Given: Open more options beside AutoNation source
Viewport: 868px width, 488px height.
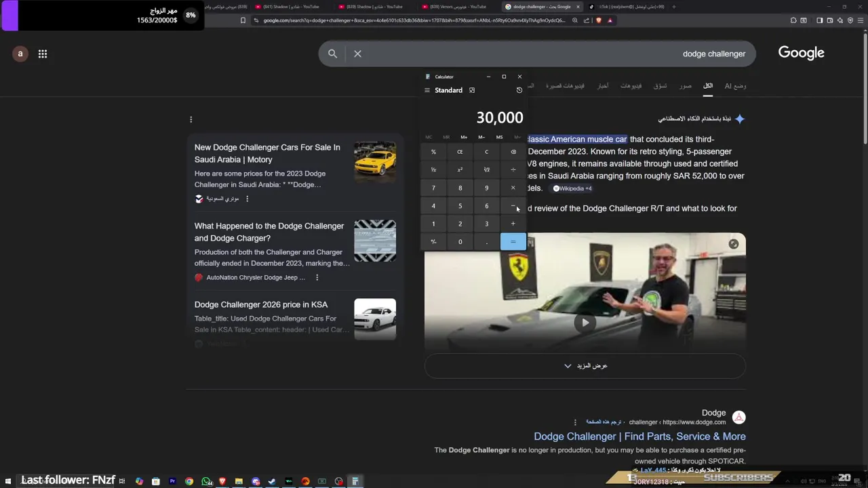Looking at the screenshot, I should pyautogui.click(x=317, y=277).
